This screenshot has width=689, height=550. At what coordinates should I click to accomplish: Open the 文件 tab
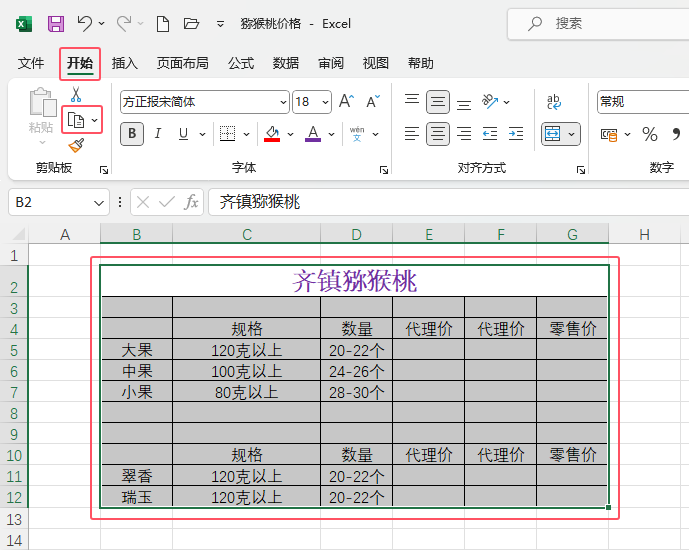point(31,63)
